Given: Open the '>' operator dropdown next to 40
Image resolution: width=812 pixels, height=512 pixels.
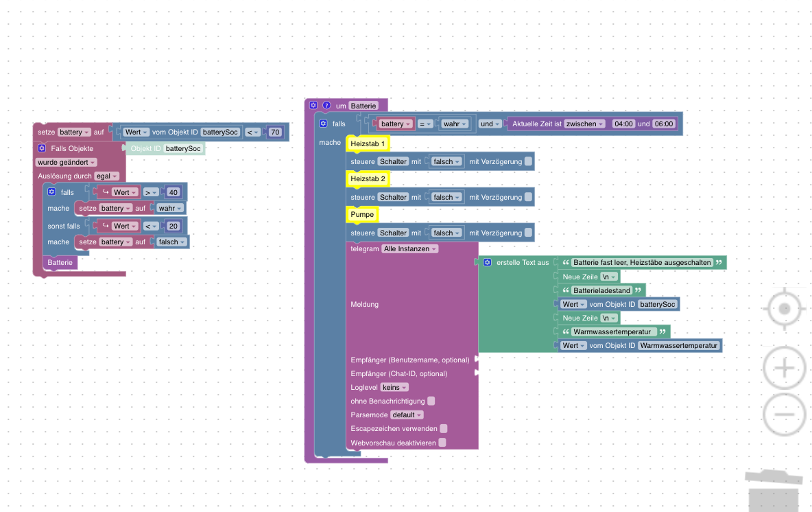Looking at the screenshot, I should [x=151, y=192].
